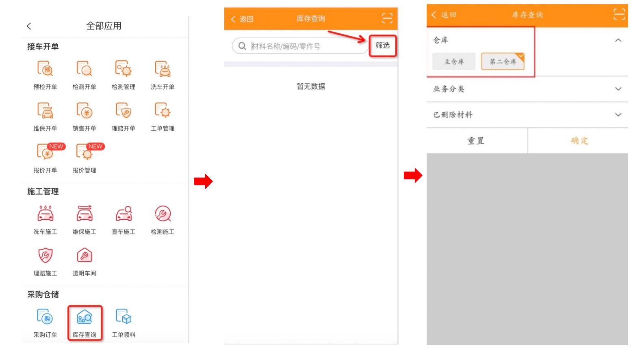Click the 暂无数据 empty-state text
Viewport: 642px width, 364px height.
[311, 86]
